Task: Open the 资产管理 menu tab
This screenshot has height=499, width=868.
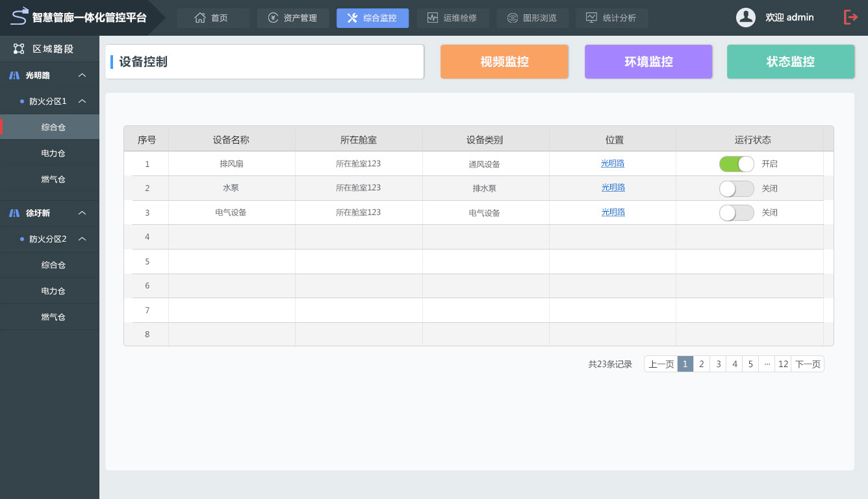Action: (293, 18)
